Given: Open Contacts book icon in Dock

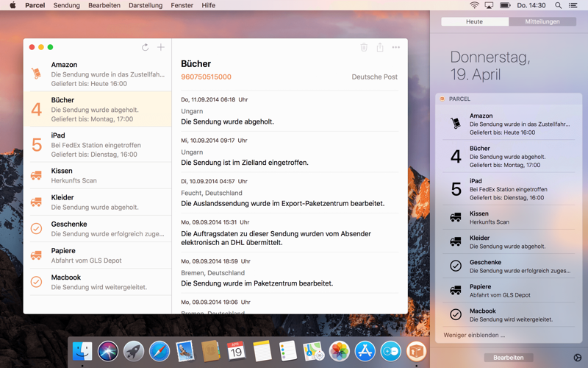Looking at the screenshot, I should (211, 352).
